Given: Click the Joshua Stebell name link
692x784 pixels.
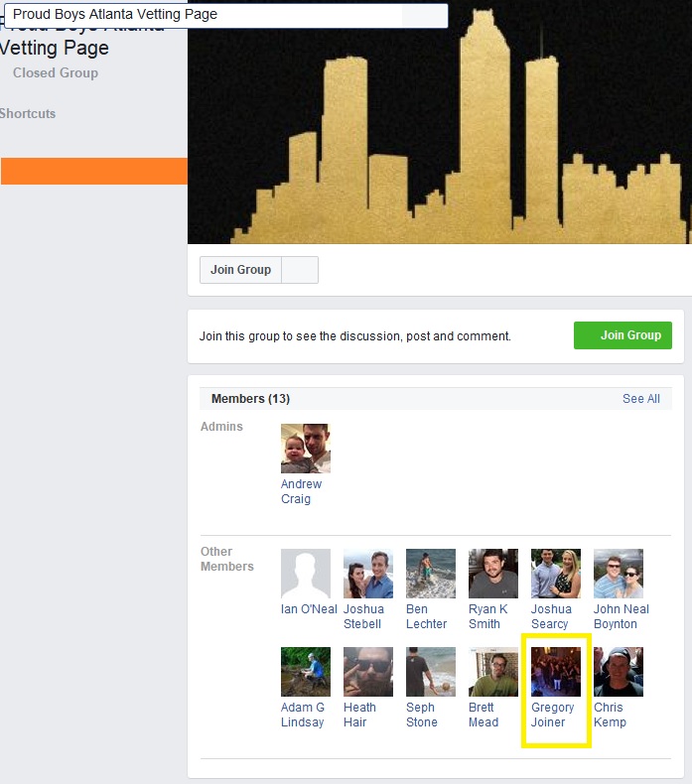Looking at the screenshot, I should 363,616.
